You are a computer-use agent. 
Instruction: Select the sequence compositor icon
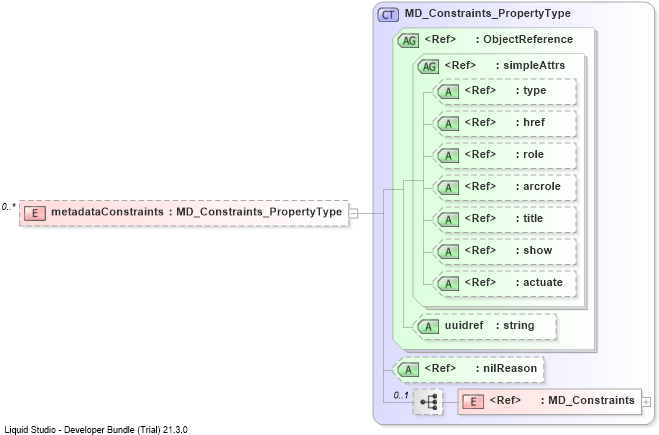[428, 402]
